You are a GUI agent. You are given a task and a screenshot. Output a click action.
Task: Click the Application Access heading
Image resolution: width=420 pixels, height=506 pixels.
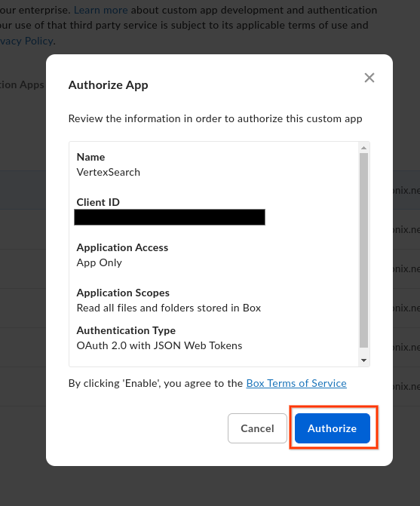122,247
